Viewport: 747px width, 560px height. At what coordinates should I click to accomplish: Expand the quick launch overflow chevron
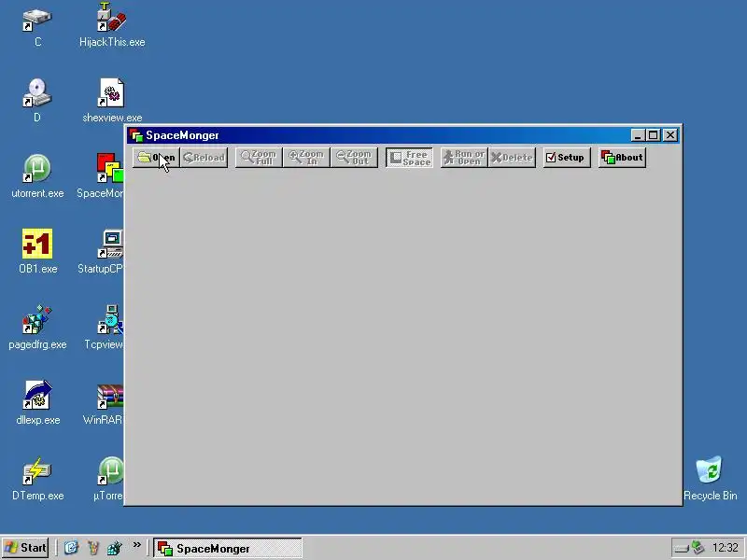tap(136, 545)
